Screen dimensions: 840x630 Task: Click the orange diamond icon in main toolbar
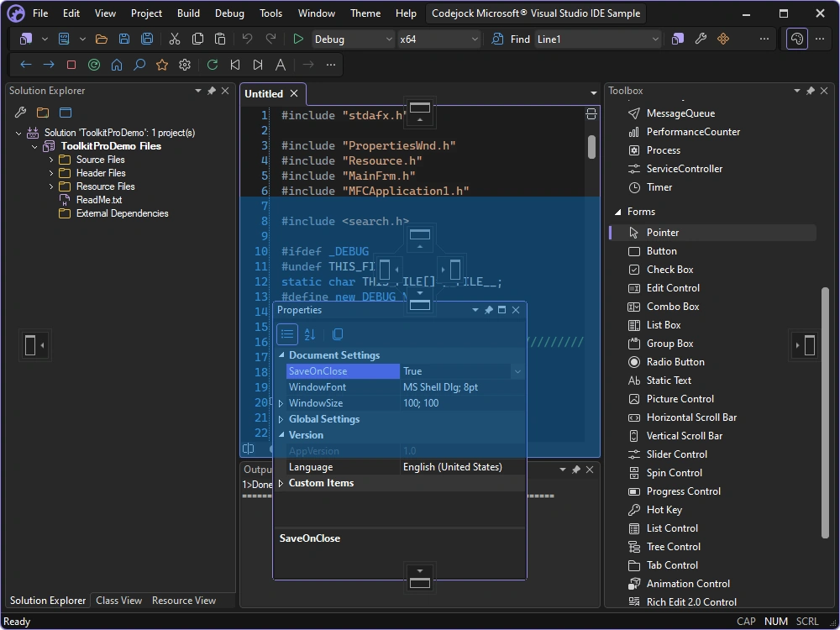click(723, 39)
